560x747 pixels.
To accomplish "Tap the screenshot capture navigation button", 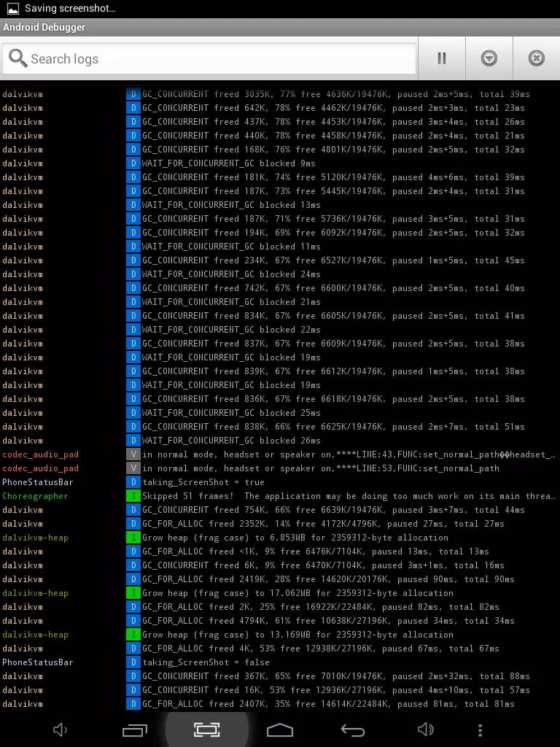I will tap(206, 729).
